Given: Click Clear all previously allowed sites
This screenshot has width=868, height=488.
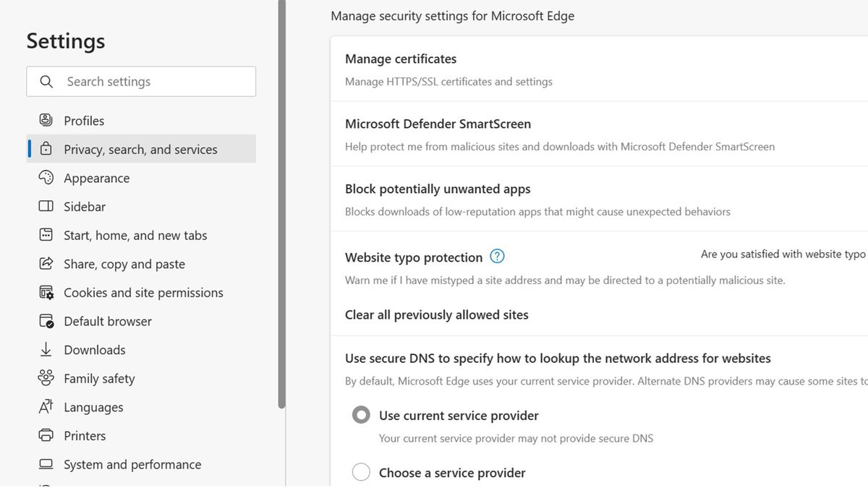Looking at the screenshot, I should 437,314.
